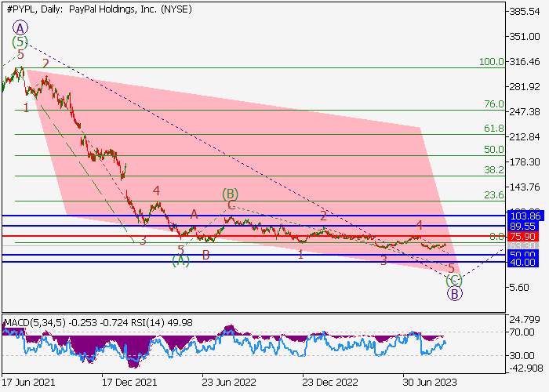Select the green (B) wave label
This screenshot has width=549, height=392.
pyautogui.click(x=230, y=194)
